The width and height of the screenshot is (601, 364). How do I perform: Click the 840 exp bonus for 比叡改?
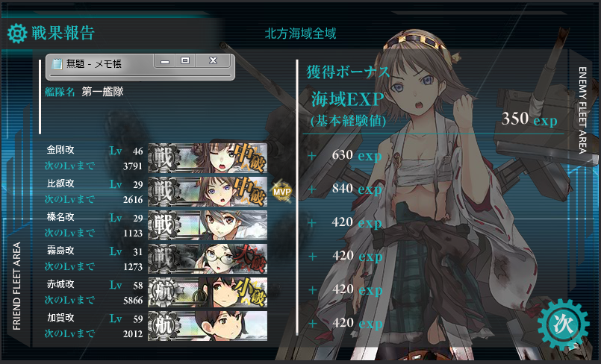coord(356,189)
